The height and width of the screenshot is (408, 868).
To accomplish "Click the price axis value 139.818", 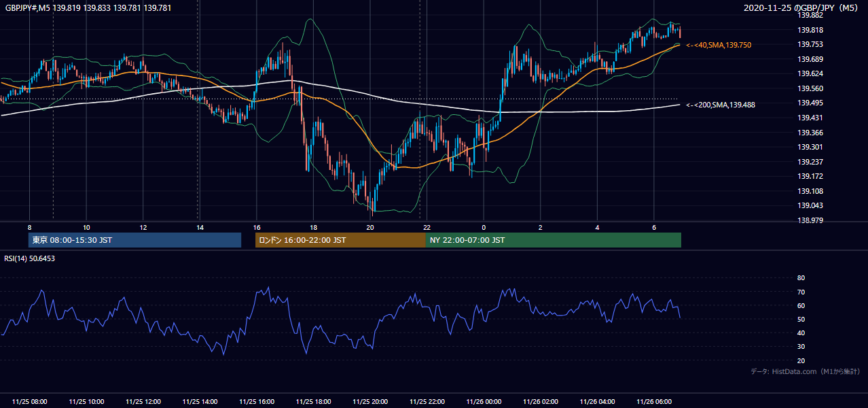I will point(810,30).
